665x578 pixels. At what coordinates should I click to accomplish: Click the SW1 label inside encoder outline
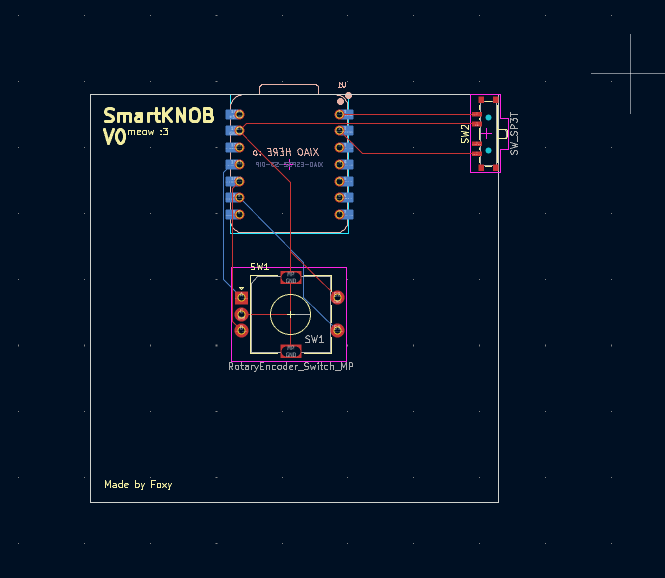tap(314, 340)
